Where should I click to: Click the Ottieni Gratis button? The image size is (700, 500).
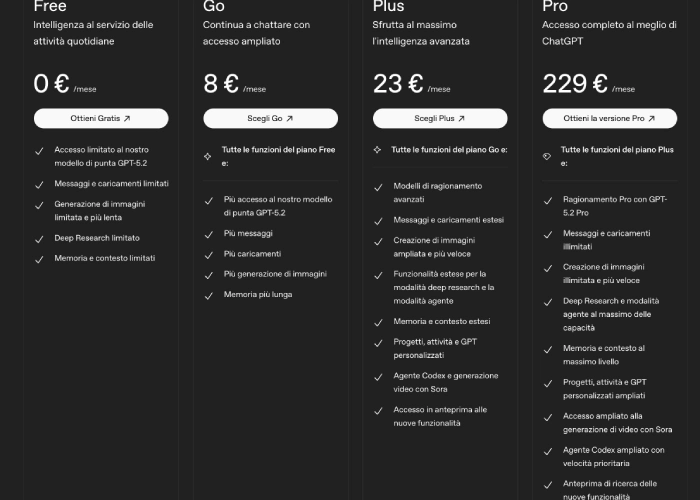pyautogui.click(x=100, y=118)
